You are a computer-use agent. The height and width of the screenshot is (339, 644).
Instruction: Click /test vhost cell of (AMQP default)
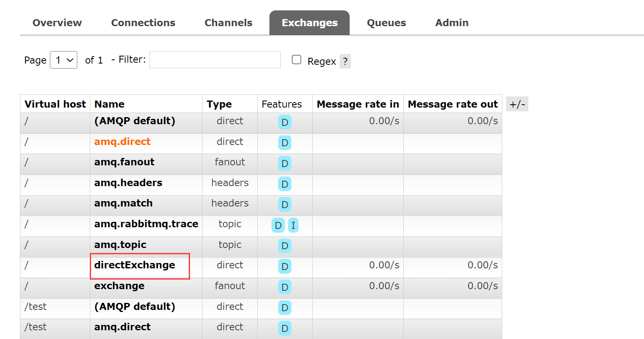click(36, 307)
